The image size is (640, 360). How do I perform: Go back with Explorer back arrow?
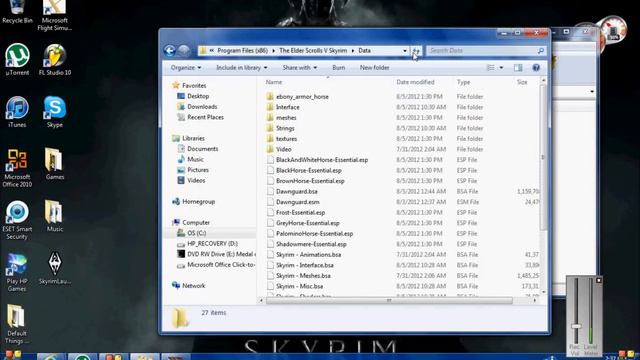coord(170,51)
